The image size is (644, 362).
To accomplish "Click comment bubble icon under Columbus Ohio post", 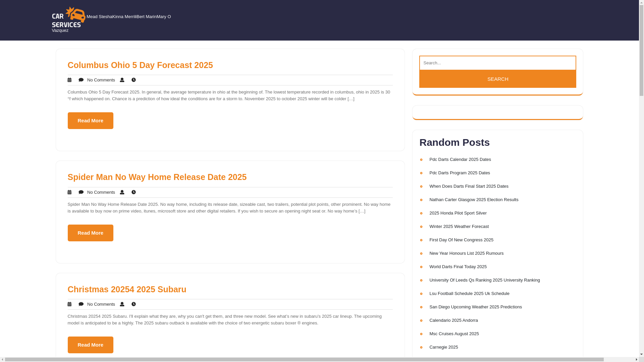I will 81,80.
